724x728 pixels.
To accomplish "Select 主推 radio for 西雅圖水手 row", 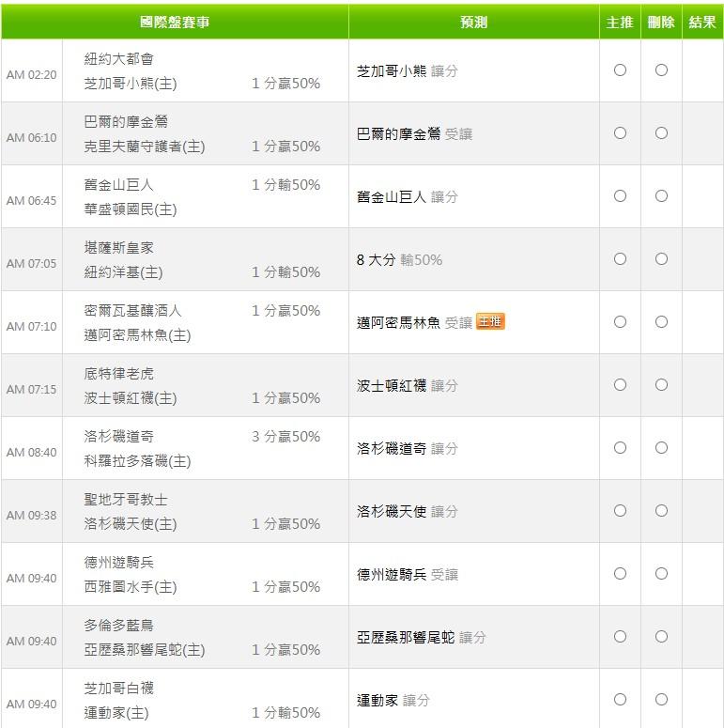I will click(620, 573).
